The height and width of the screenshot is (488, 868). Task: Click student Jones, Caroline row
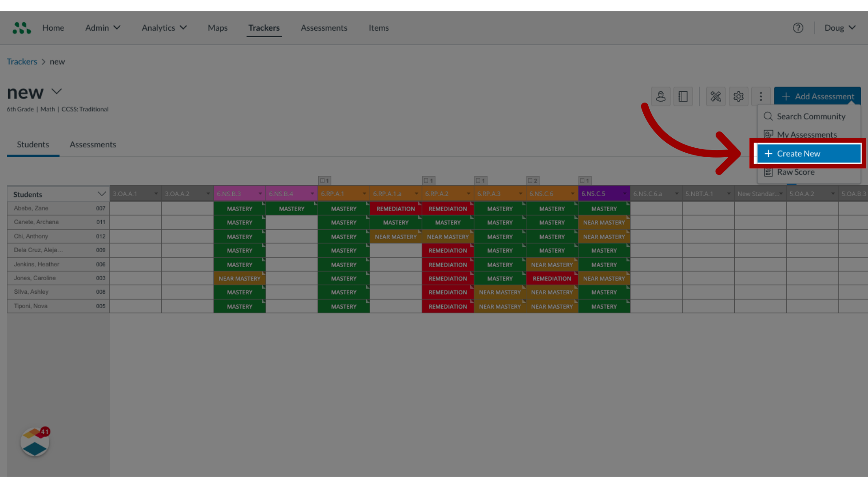click(x=58, y=278)
